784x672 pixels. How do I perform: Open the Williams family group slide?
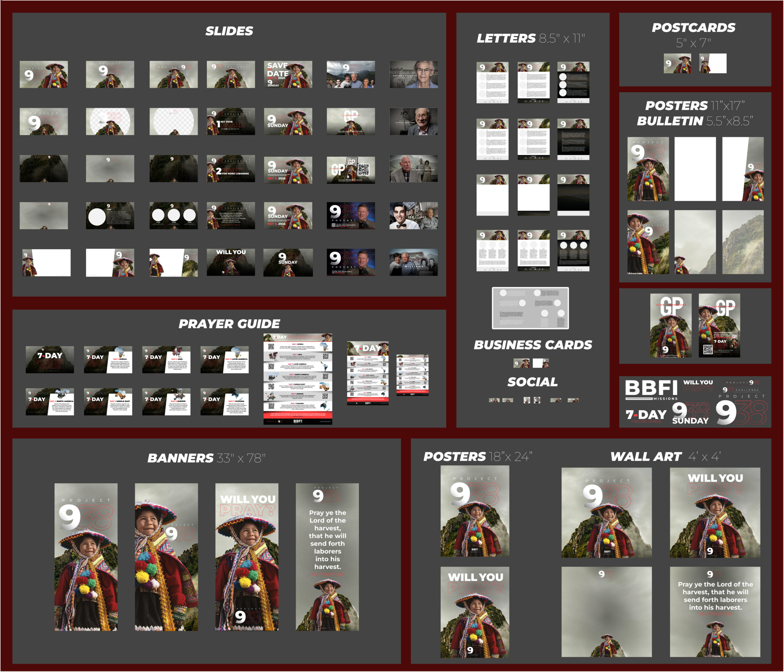click(x=413, y=262)
